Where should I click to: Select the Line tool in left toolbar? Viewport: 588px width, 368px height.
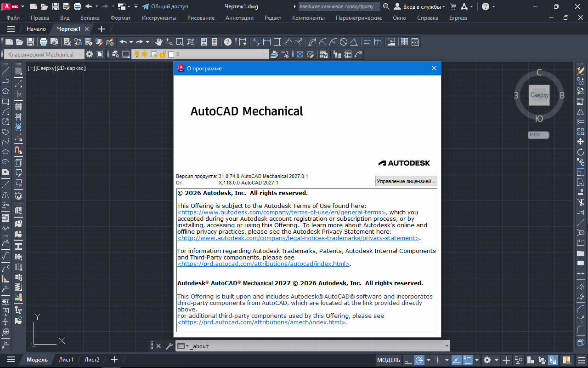[x=6, y=71]
